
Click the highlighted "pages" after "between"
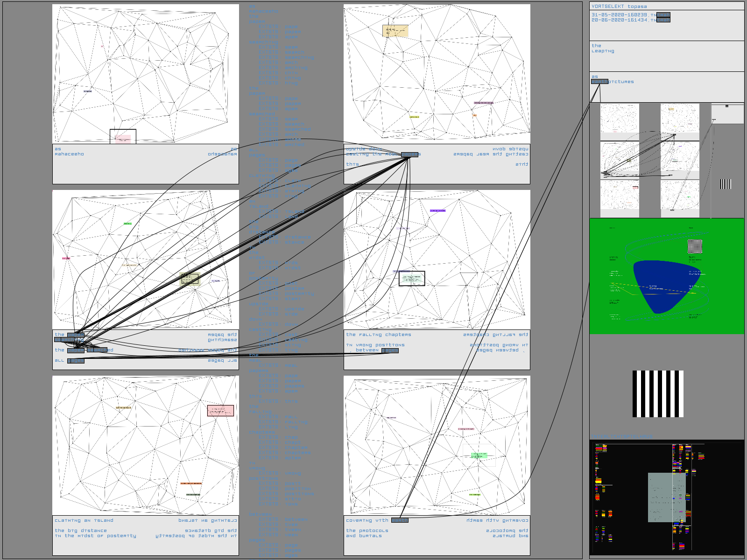390,350
